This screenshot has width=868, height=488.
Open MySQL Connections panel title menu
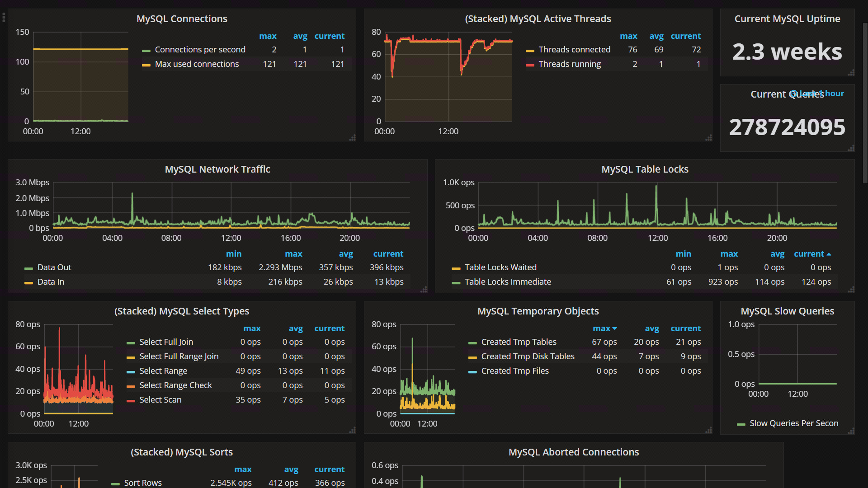click(x=182, y=19)
